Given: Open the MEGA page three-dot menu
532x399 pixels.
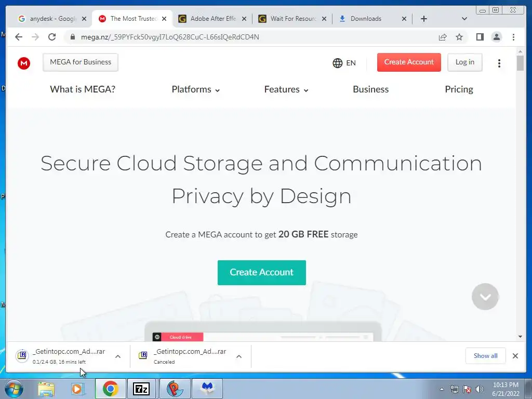Looking at the screenshot, I should [x=499, y=63].
